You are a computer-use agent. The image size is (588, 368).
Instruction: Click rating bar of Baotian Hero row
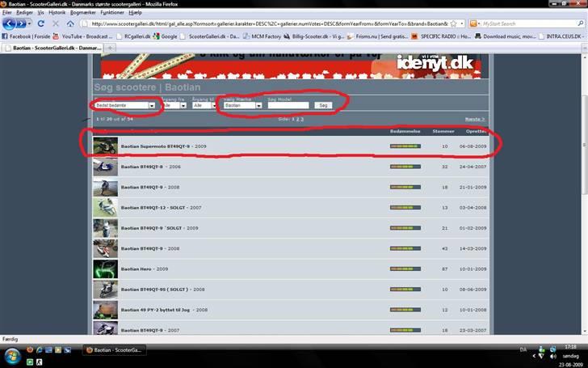pyautogui.click(x=405, y=269)
